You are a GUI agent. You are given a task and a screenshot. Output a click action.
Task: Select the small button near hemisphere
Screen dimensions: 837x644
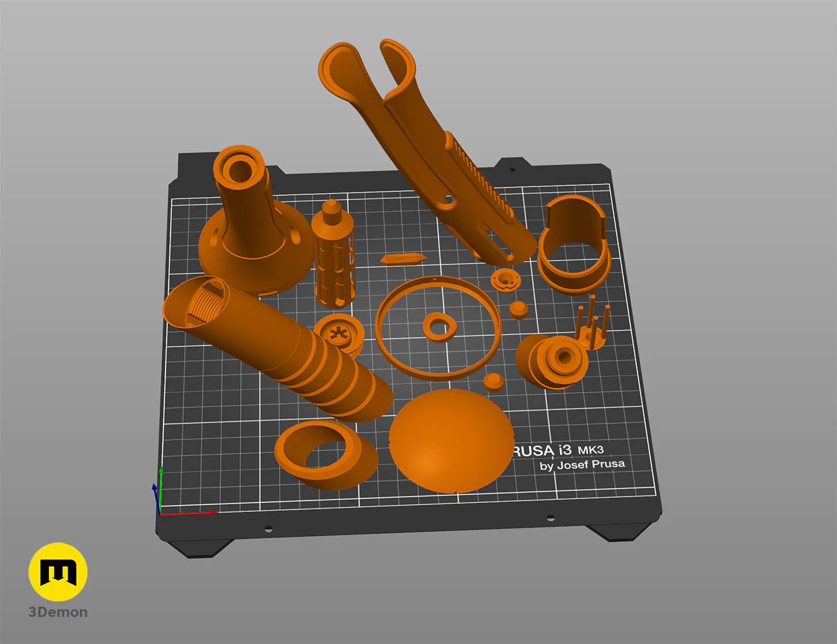point(493,381)
